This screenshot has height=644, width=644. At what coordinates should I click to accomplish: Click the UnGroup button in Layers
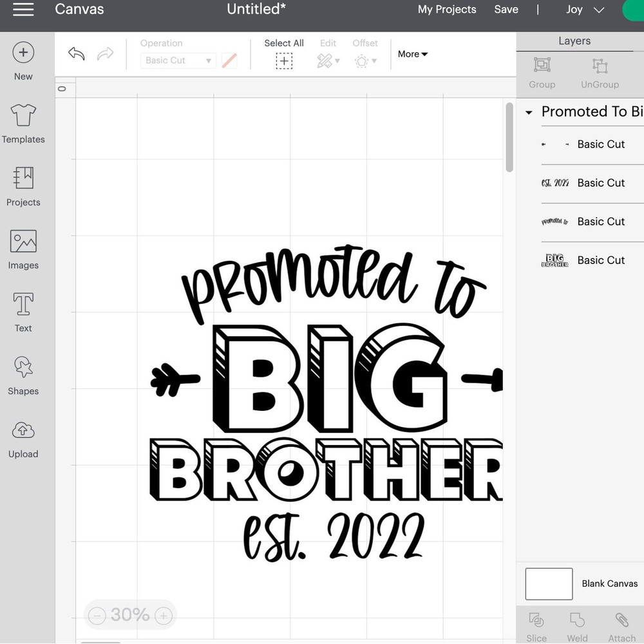[x=600, y=73]
